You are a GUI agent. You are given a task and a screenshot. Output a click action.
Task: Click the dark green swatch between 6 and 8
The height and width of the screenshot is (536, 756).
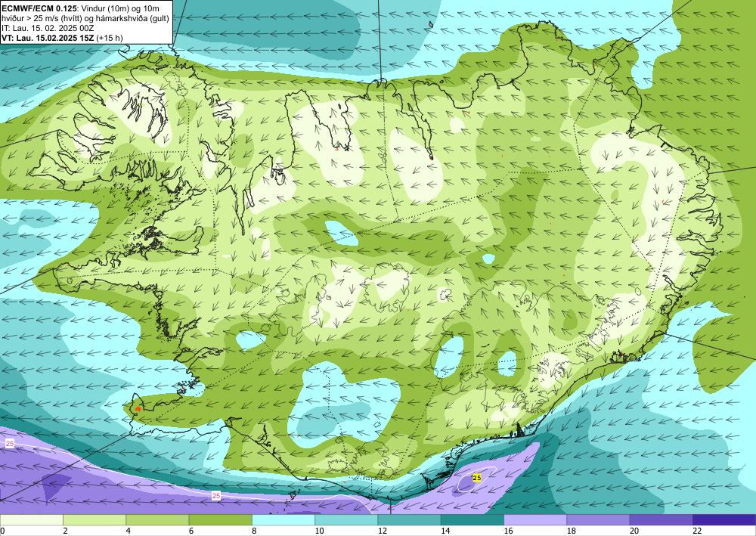point(220,519)
